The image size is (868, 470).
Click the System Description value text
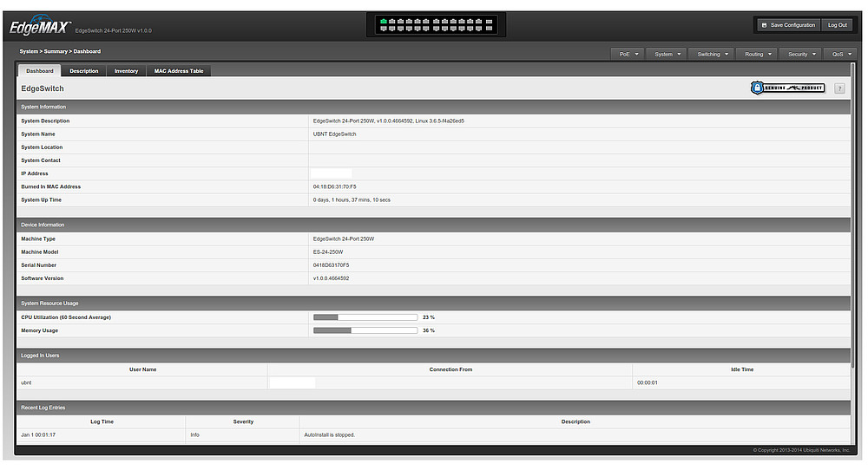pos(389,121)
